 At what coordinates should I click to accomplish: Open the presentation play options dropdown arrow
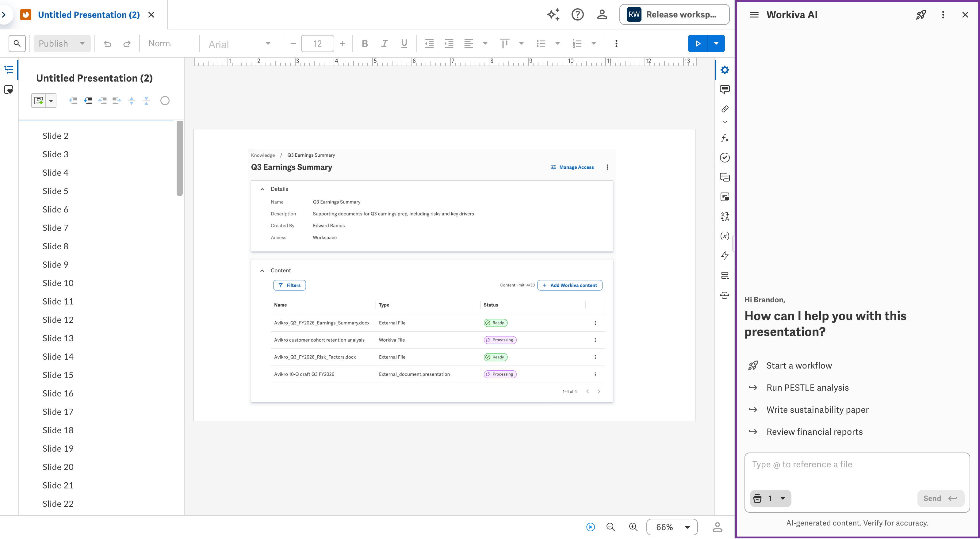716,43
